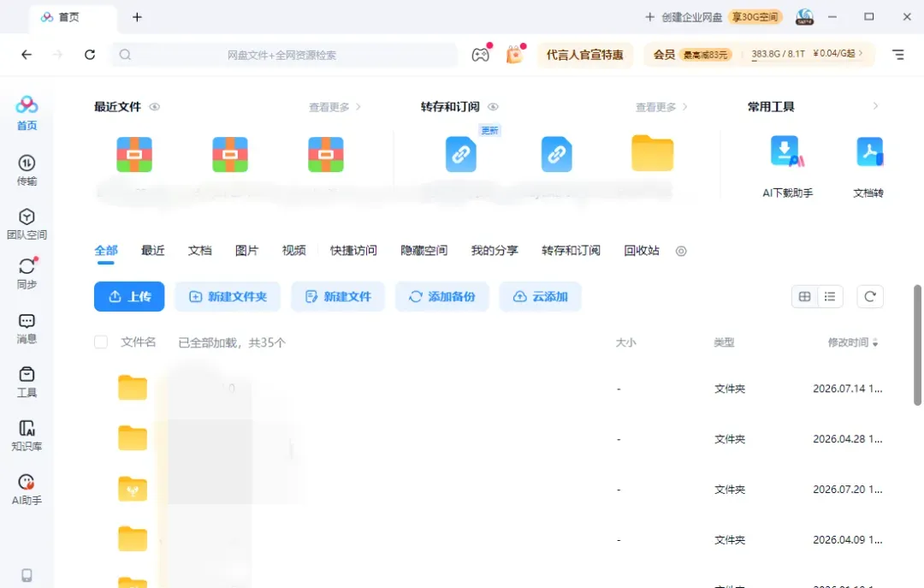
Task: Open 团队空间 team space in sidebar
Action: coord(27,223)
